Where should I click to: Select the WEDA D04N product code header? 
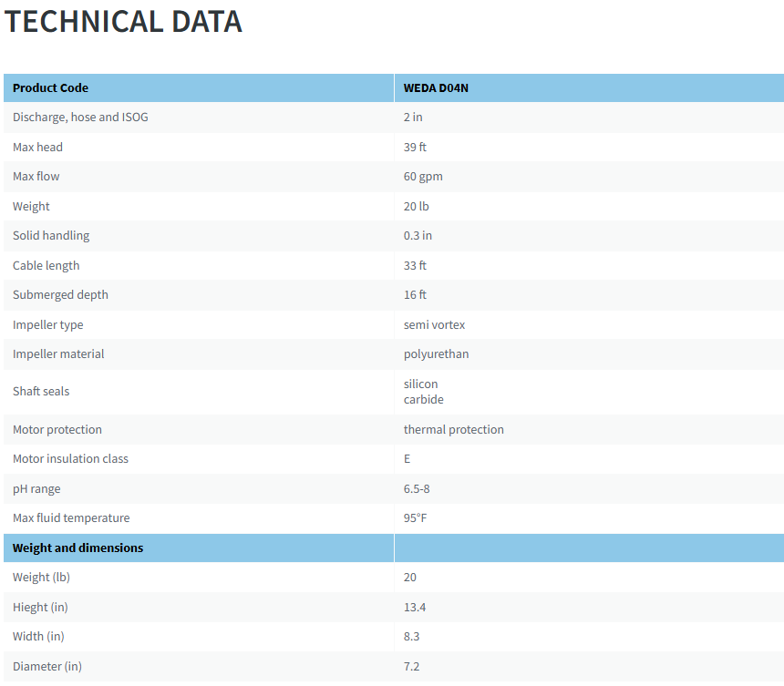coord(435,87)
